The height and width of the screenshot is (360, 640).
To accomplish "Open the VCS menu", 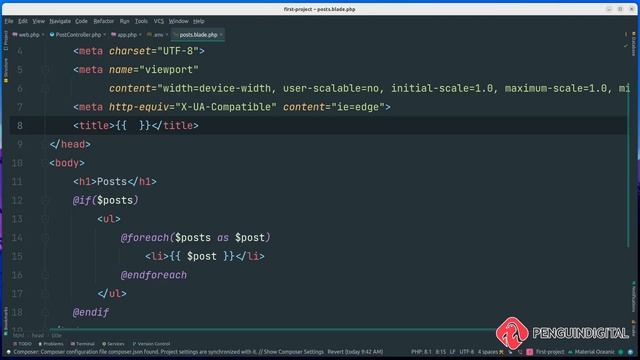I will tap(159, 21).
